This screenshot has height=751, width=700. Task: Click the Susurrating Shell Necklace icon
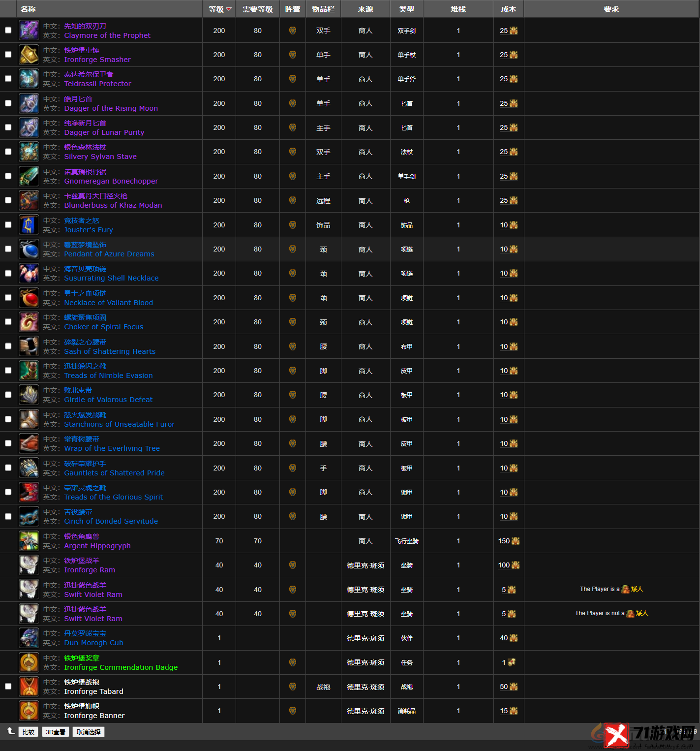click(29, 273)
